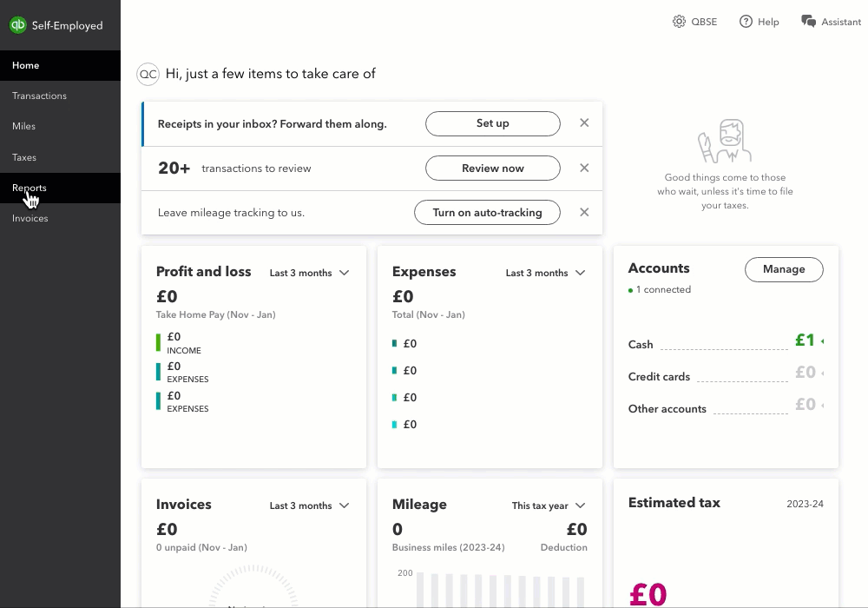Click the QuickBooks logo icon
The image size is (868, 608).
(x=17, y=25)
